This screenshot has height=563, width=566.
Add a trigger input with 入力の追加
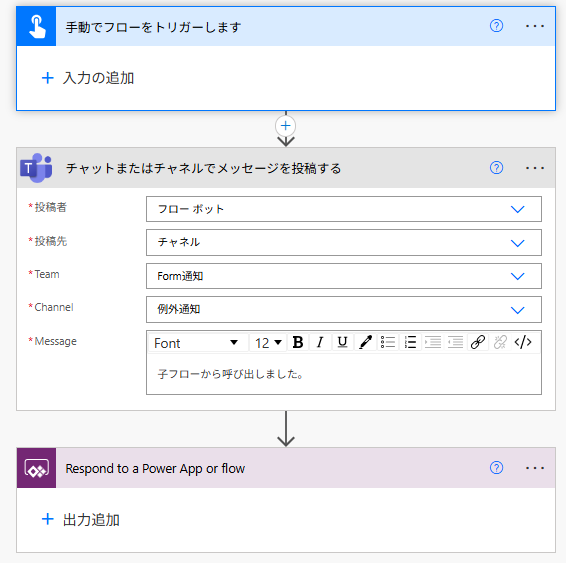[x=88, y=78]
